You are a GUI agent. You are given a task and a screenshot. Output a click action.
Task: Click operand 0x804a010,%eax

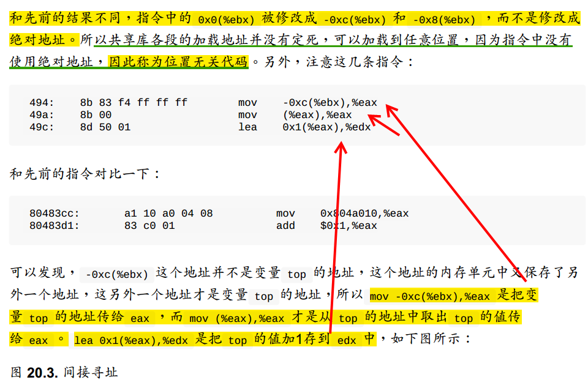coord(364,214)
